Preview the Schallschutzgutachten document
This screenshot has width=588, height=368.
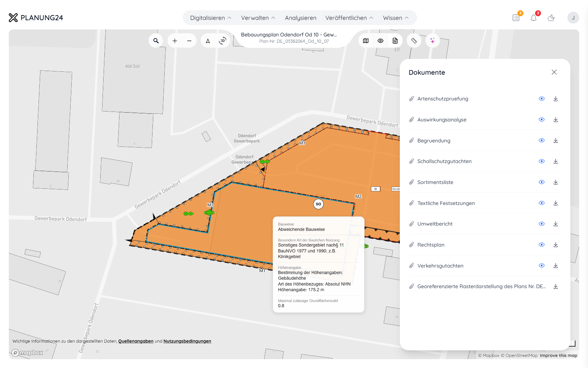click(542, 161)
